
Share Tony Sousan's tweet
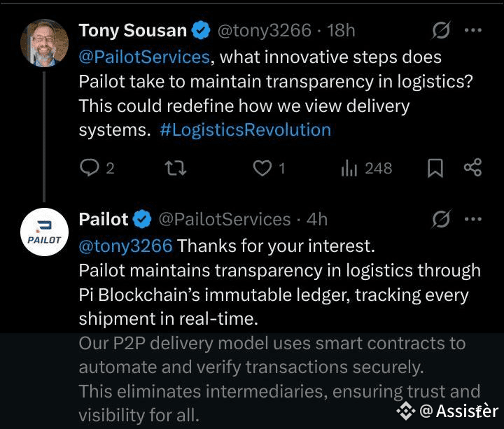pos(473,168)
